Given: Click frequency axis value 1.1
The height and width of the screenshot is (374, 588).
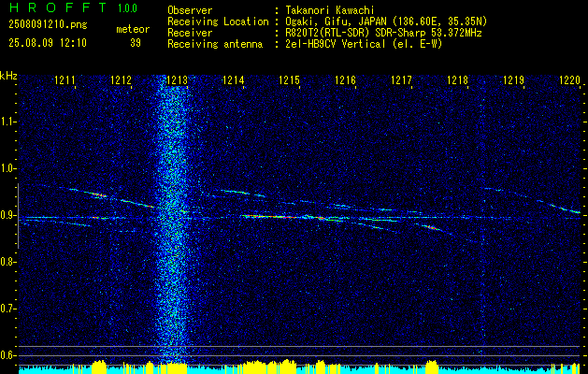Looking at the screenshot, I should point(7,122).
